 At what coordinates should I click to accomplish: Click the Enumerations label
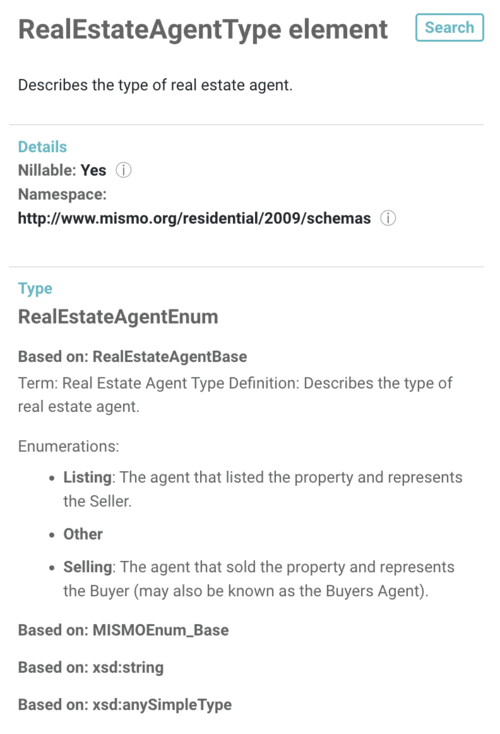68,446
